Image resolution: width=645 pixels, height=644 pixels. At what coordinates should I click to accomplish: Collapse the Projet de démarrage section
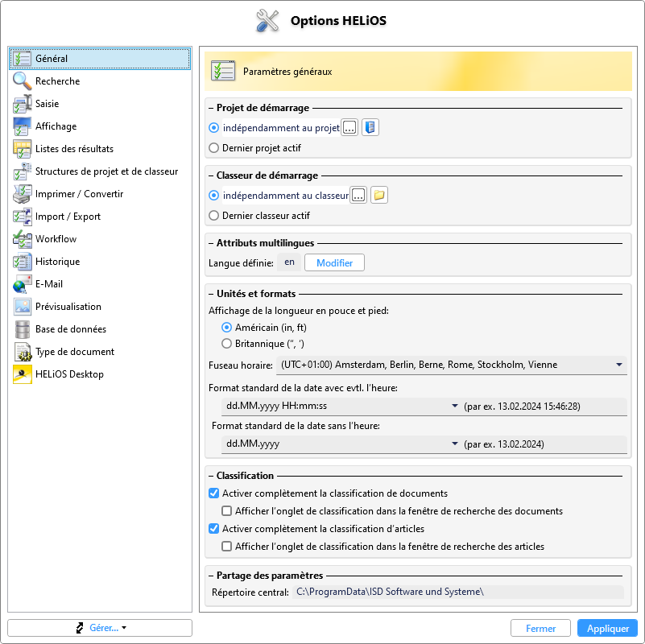click(x=211, y=108)
